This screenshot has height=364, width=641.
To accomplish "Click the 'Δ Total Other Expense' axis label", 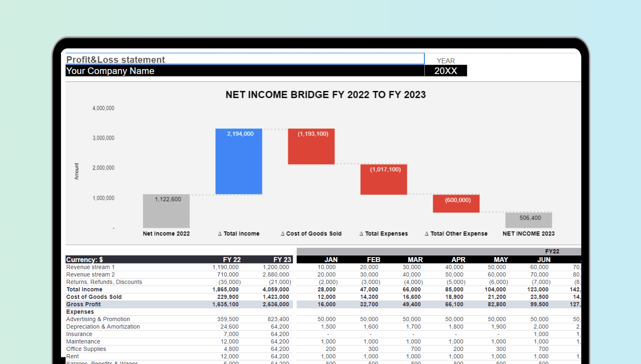I will [456, 233].
